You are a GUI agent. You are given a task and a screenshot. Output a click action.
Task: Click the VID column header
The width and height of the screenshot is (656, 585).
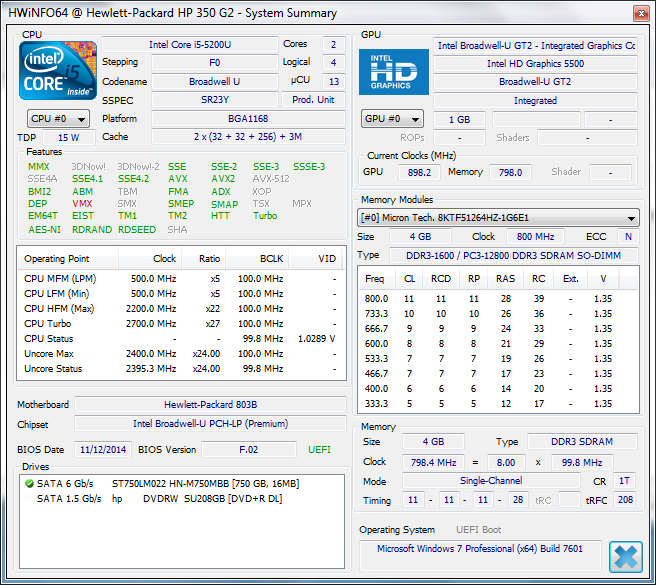[315, 259]
